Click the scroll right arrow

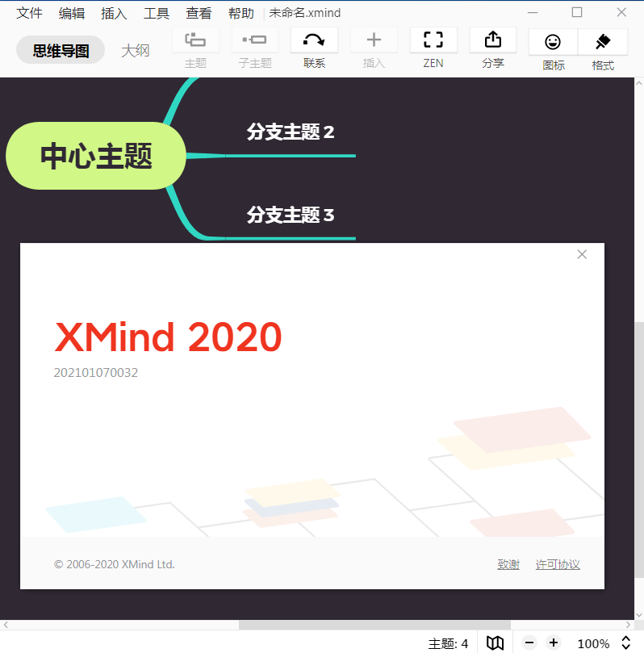click(x=629, y=625)
